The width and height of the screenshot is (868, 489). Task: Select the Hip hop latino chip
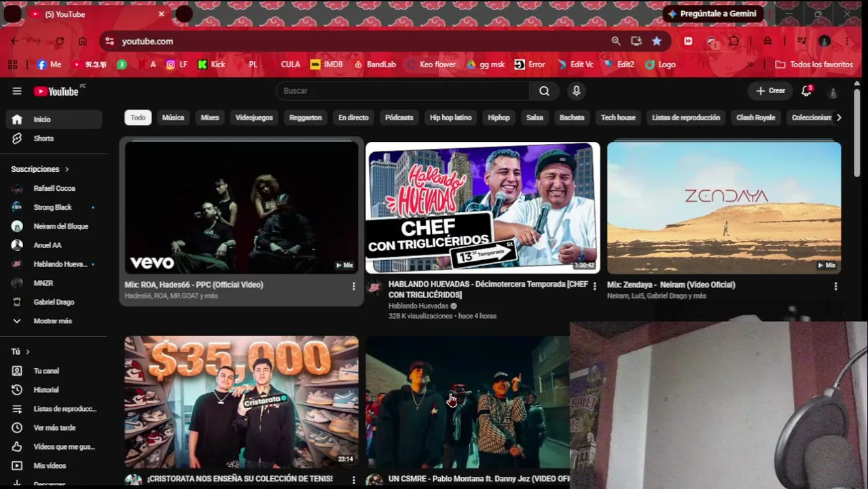pos(450,117)
